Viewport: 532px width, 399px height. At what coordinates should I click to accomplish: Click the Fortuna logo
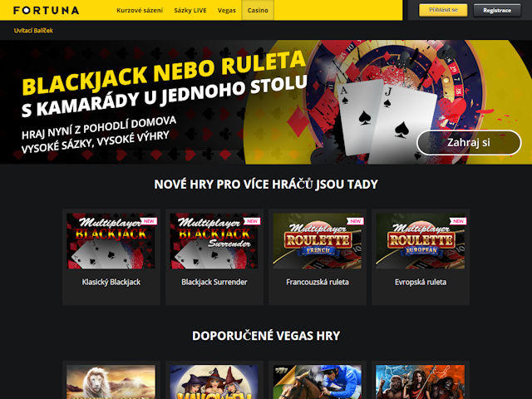[47, 10]
